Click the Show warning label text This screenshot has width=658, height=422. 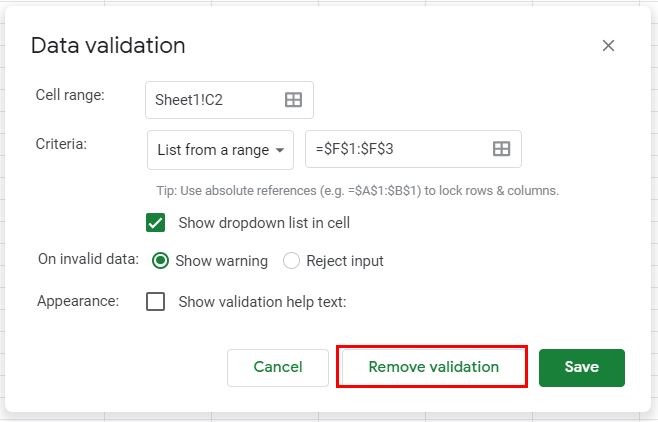(221, 261)
